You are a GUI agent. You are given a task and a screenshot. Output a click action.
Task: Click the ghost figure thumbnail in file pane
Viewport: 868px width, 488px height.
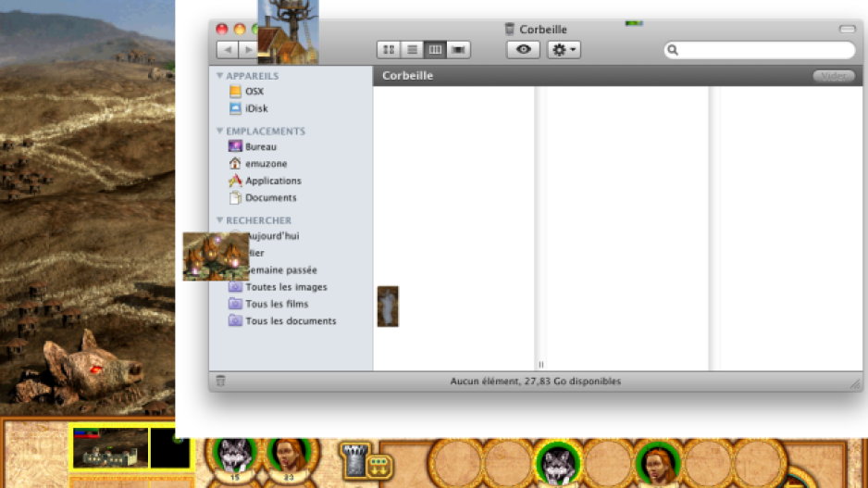point(388,307)
